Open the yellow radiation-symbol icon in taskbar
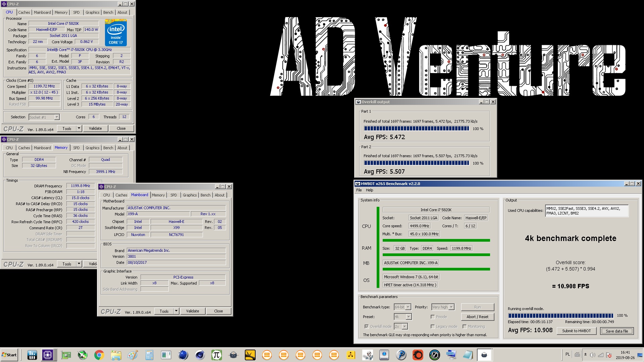 [351, 355]
